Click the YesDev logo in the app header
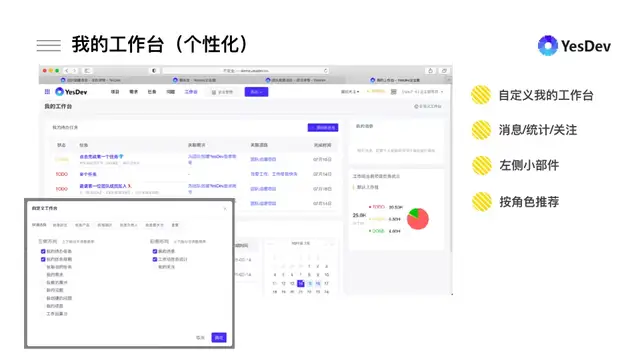 71,92
